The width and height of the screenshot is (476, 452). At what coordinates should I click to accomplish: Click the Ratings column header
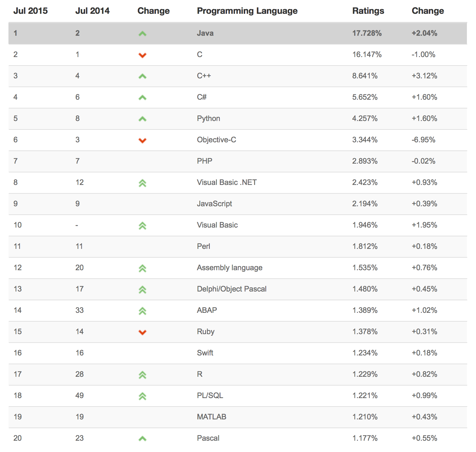pyautogui.click(x=368, y=11)
